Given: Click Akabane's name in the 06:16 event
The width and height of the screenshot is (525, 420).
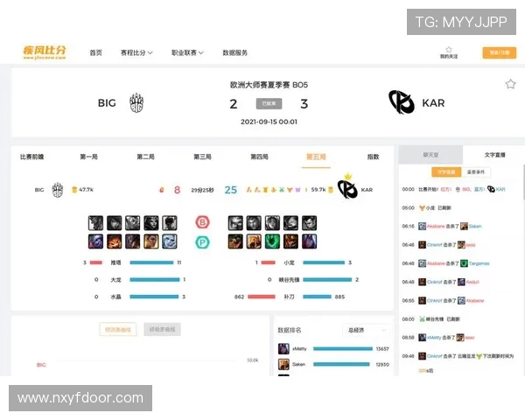Looking at the screenshot, I should (436, 227).
